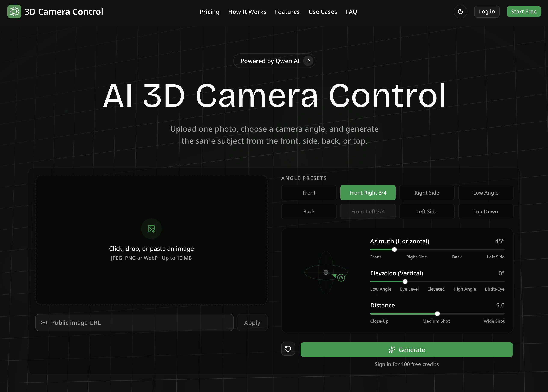
Task: Open the Pricing nav item
Action: 209,12
